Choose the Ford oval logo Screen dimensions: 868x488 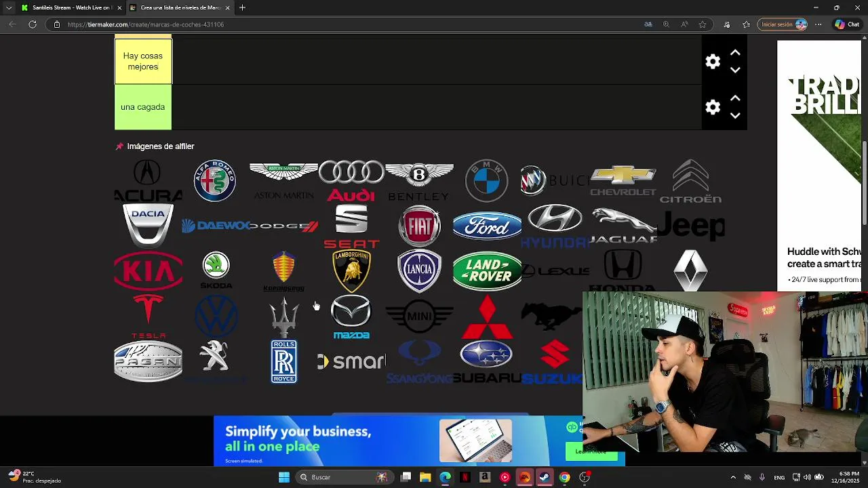(487, 226)
